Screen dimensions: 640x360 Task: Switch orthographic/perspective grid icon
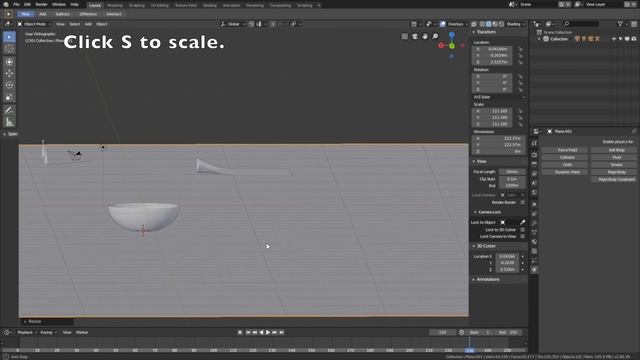click(404, 36)
